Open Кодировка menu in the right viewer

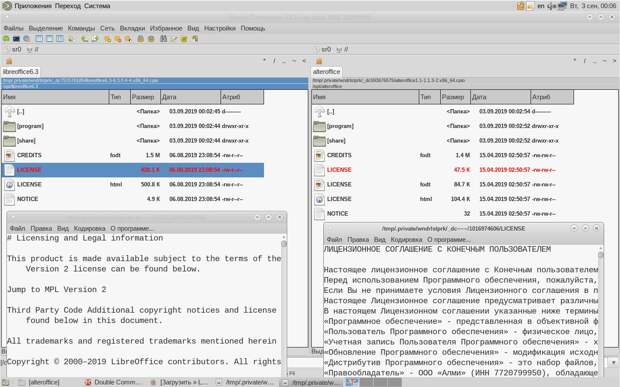click(406, 240)
